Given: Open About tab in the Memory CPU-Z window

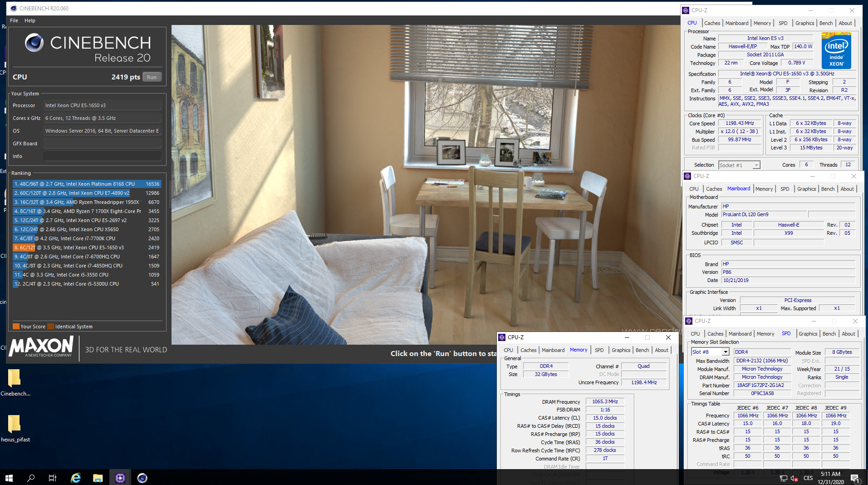Looking at the screenshot, I should coord(662,350).
